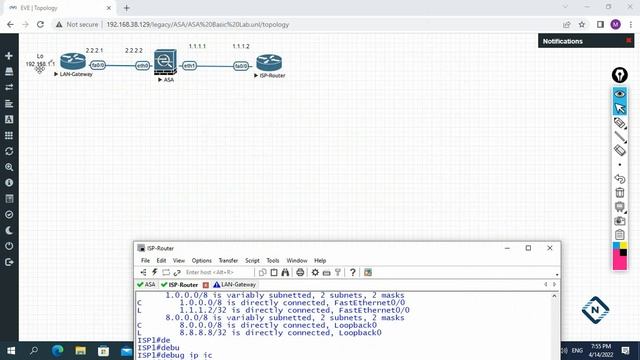
Task: Click terminal scrollbar up arrow
Action: click(x=554, y=296)
